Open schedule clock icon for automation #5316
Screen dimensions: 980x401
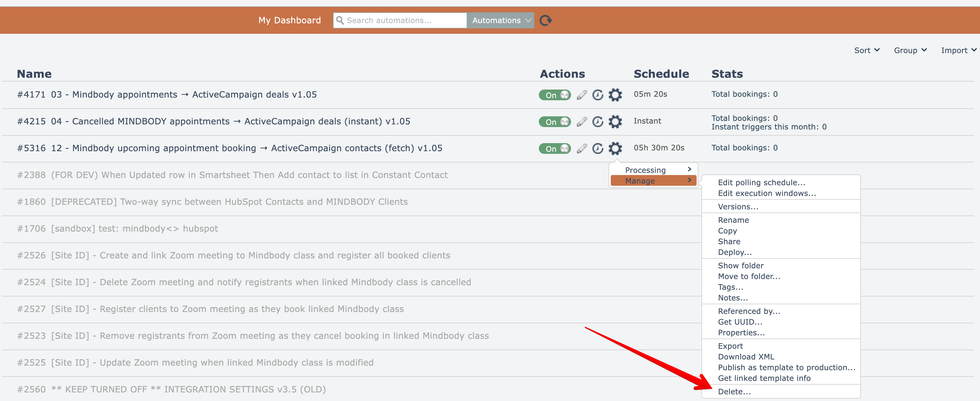coord(598,148)
